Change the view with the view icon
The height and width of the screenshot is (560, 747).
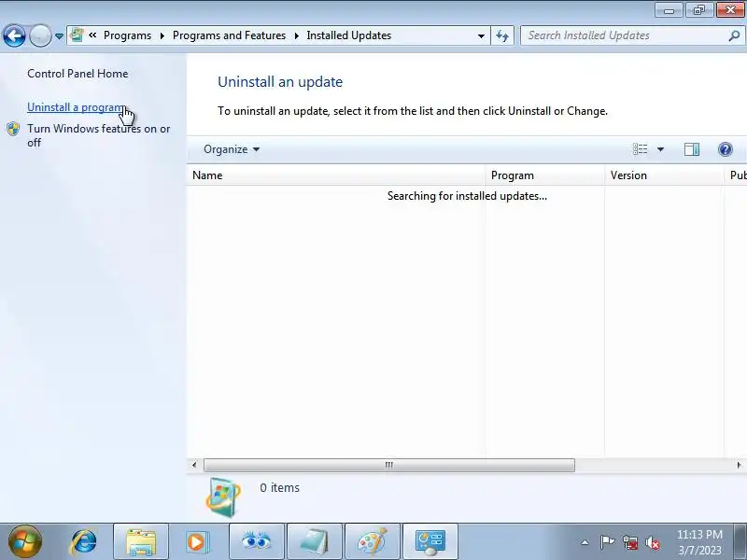[x=640, y=149]
